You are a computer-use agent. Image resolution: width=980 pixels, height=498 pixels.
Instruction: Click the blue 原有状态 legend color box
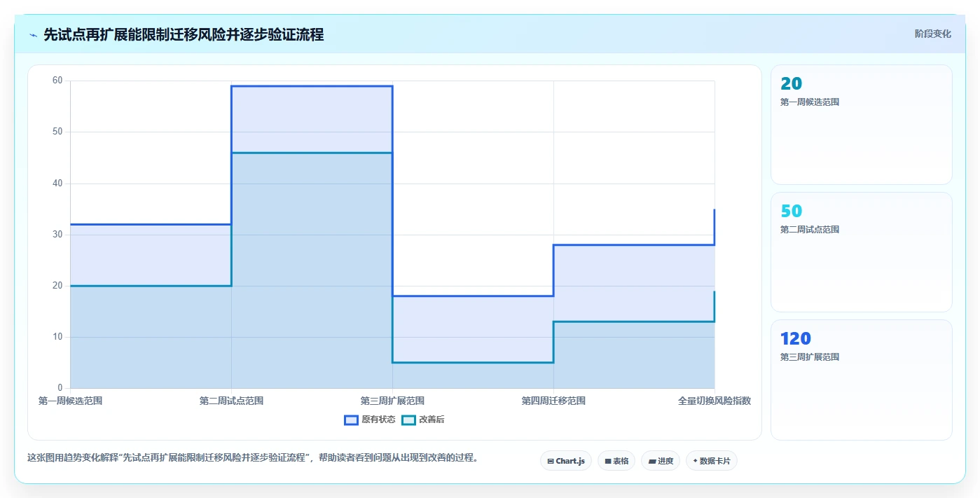(351, 420)
